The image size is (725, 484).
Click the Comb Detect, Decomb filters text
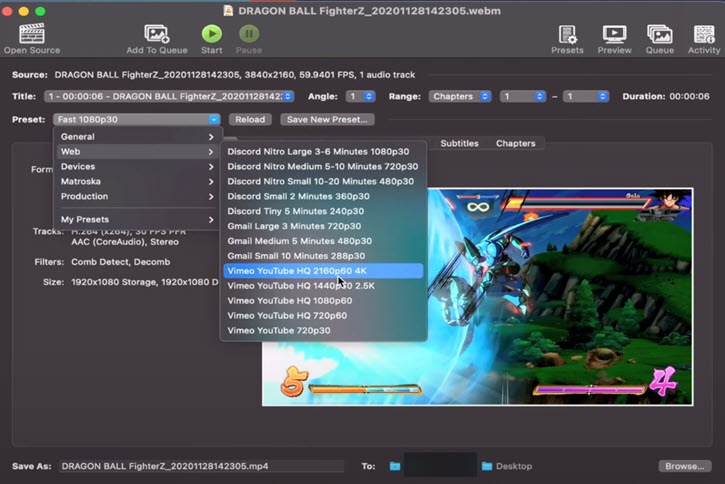[121, 262]
